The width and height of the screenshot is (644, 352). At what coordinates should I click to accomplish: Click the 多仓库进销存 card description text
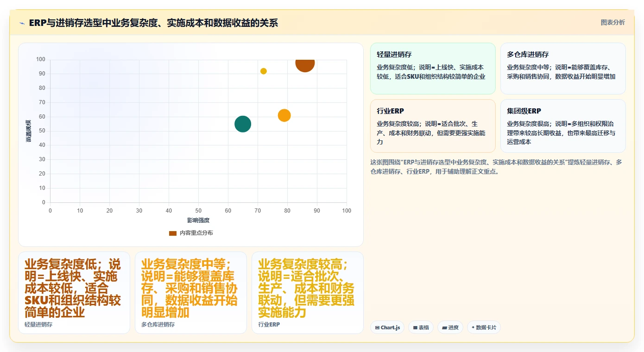tap(561, 72)
